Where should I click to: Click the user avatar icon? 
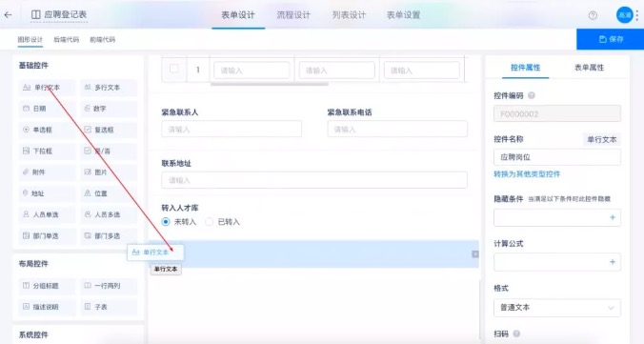(x=625, y=15)
